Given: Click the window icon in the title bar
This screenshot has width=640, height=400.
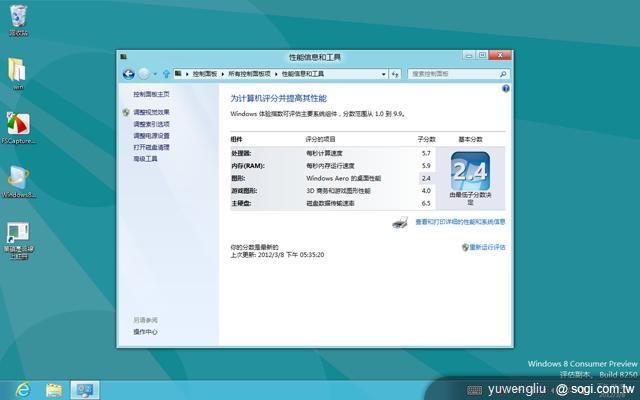Looking at the screenshot, I should point(124,57).
